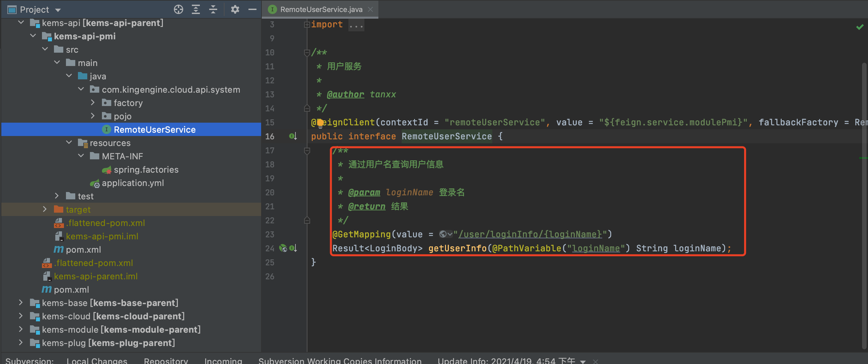Click the locate/select opened file target icon
The image size is (868, 364).
[x=178, y=9]
